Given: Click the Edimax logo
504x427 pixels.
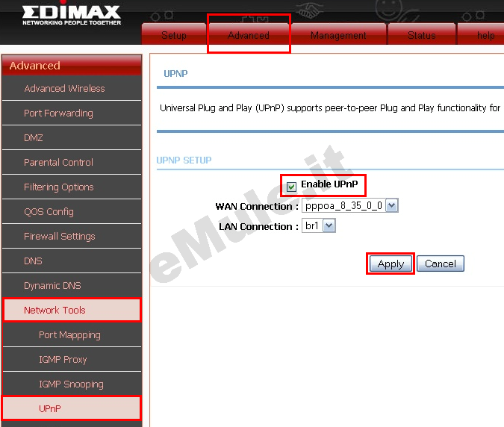Looking at the screenshot, I should tap(72, 14).
